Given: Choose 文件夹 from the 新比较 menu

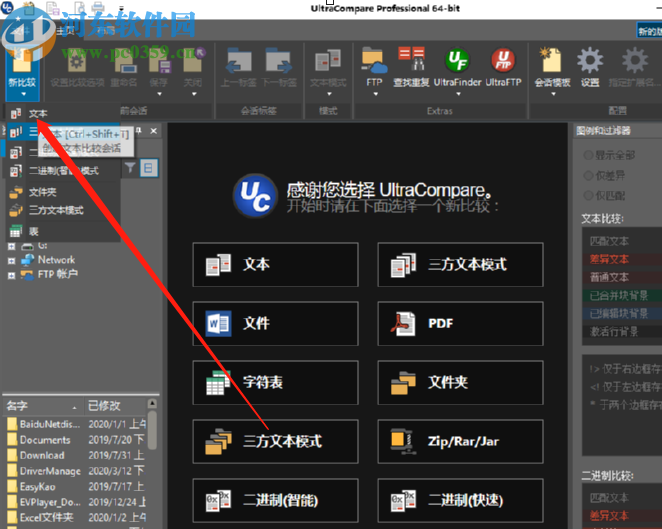Looking at the screenshot, I should click(63, 192).
